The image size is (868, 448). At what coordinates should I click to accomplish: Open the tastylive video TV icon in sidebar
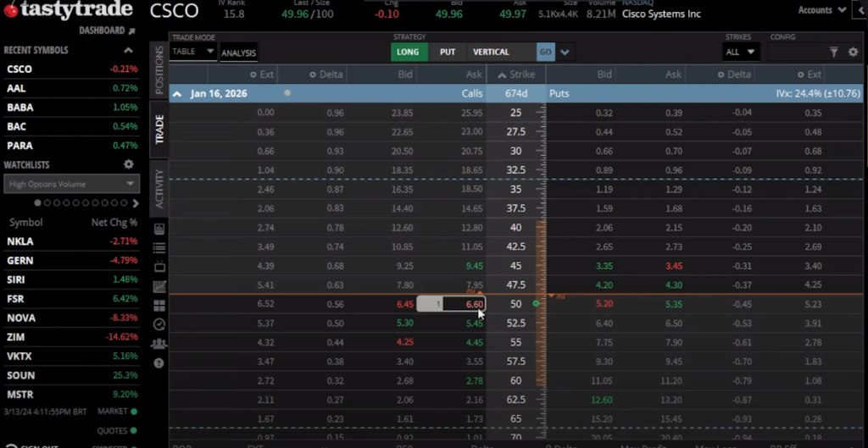click(x=159, y=267)
